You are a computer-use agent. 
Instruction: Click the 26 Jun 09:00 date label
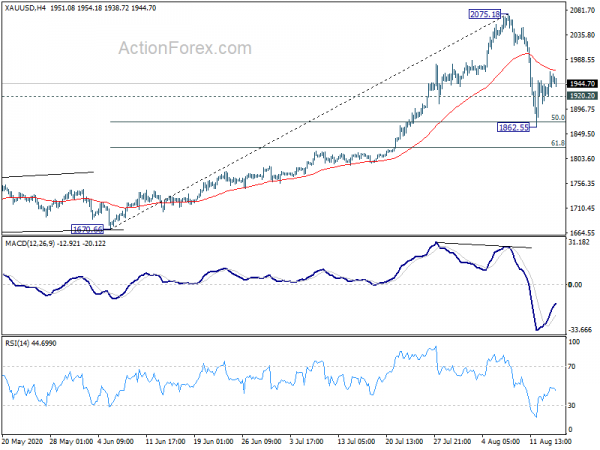(262, 441)
